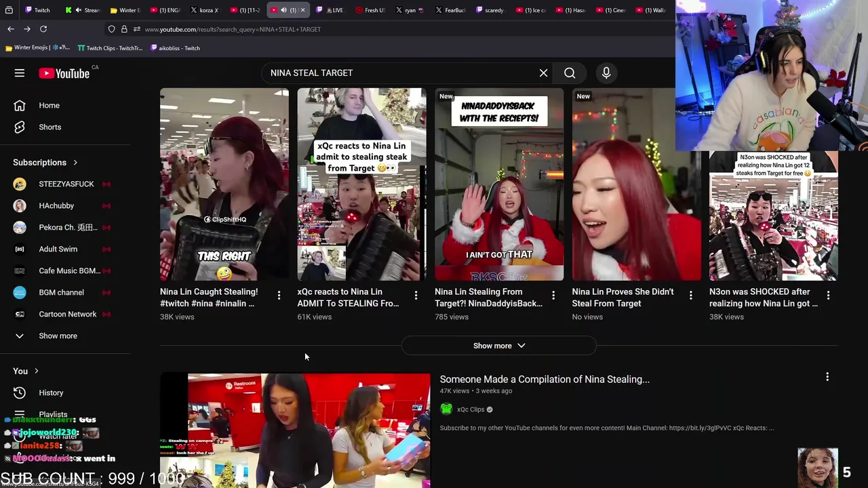Open the xQc reacts to Nina Lin thumbnail
This screenshot has height=488, width=868.
point(361,184)
